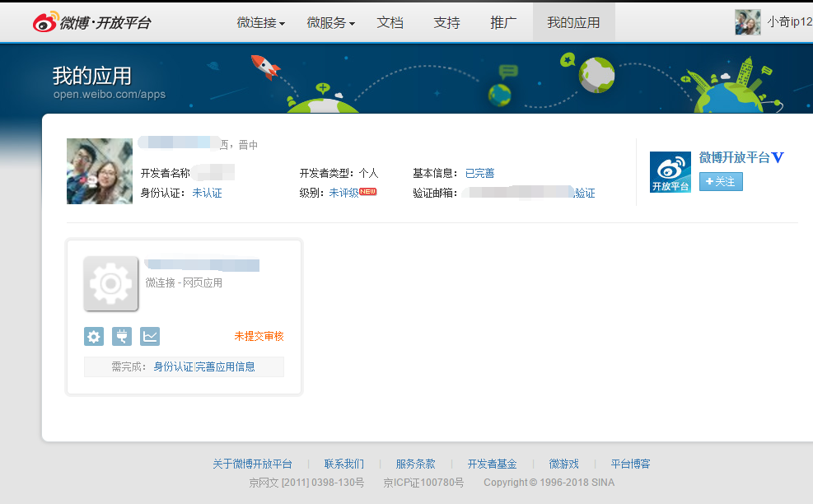Open the 服务条款 footer link
Image resolution: width=813 pixels, height=504 pixels.
[x=416, y=464]
